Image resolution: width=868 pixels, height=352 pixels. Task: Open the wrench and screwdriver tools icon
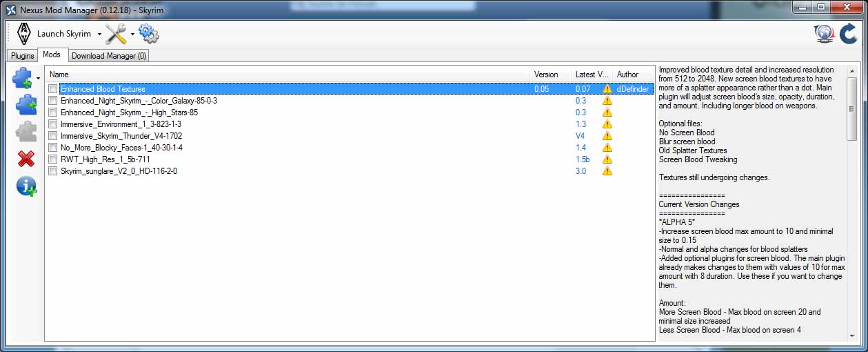tap(116, 34)
